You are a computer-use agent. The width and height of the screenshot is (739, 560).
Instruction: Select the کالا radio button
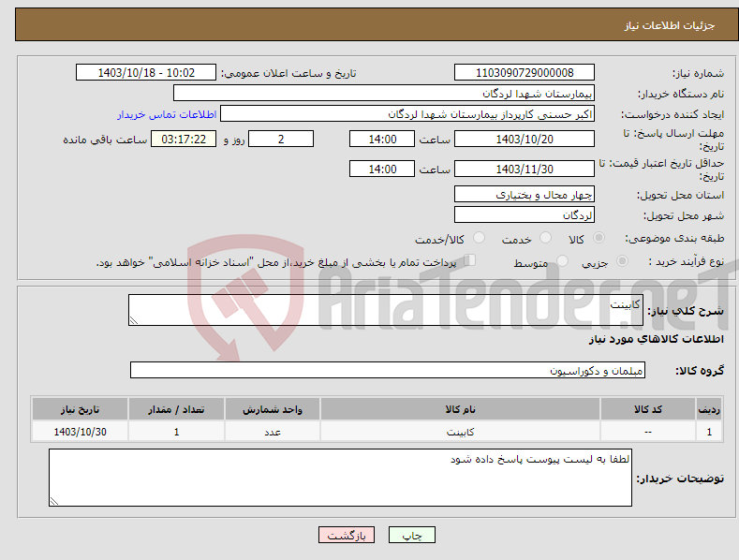(599, 238)
